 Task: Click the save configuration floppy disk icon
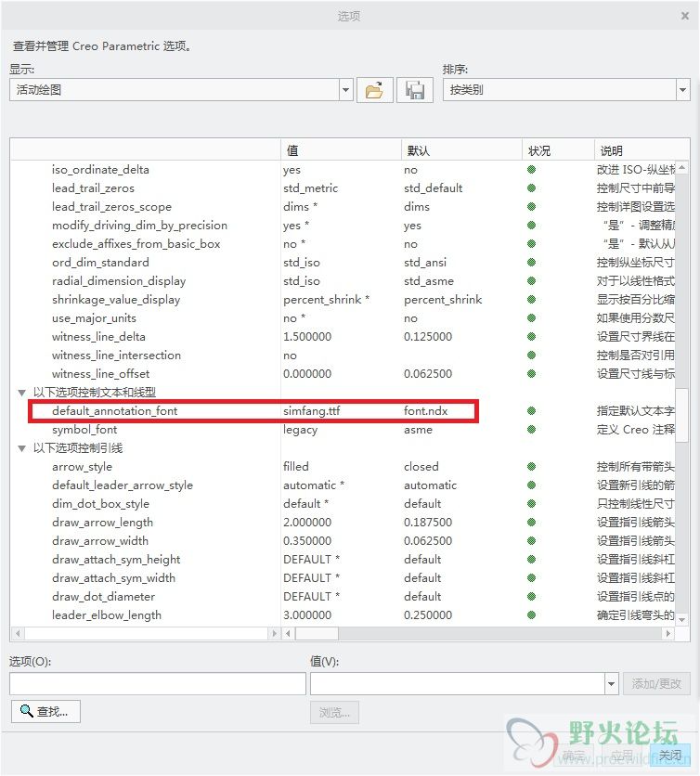coord(415,90)
